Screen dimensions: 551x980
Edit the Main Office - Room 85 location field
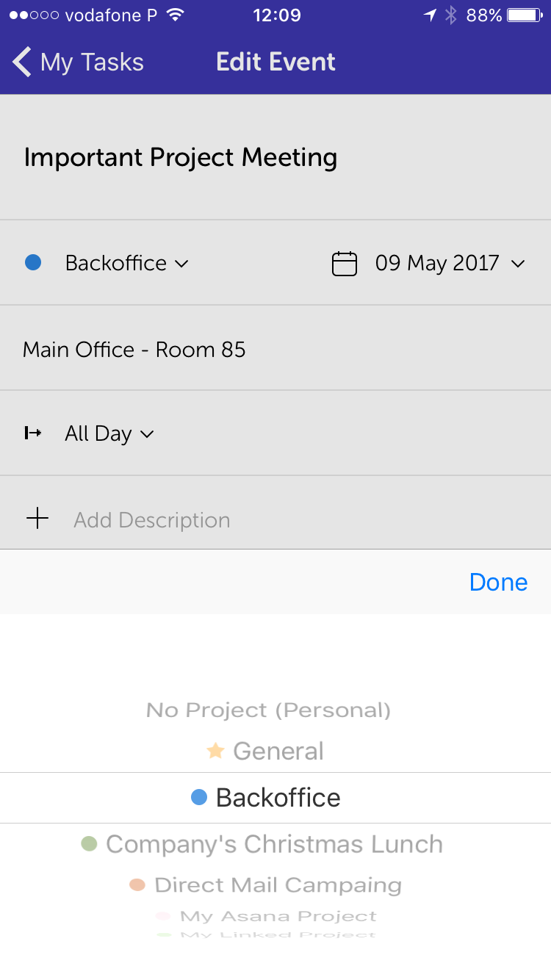134,349
